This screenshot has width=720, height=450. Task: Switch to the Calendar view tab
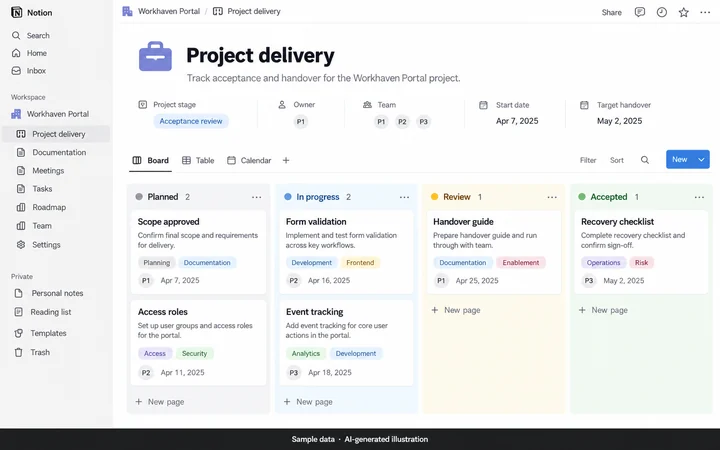click(249, 160)
